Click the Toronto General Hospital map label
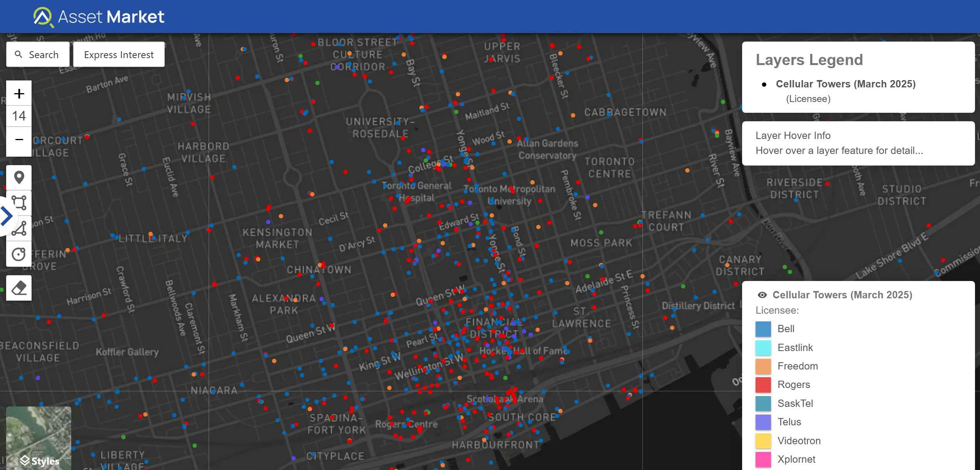Viewport: 980px width, 470px height. (x=416, y=192)
